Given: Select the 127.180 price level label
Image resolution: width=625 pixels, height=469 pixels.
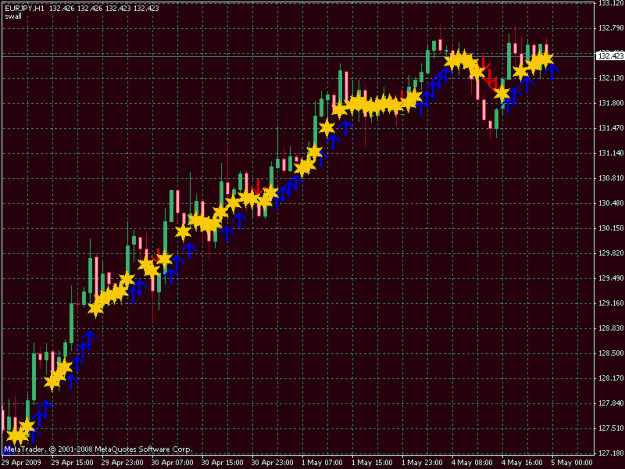Looking at the screenshot, I should click(x=611, y=453).
